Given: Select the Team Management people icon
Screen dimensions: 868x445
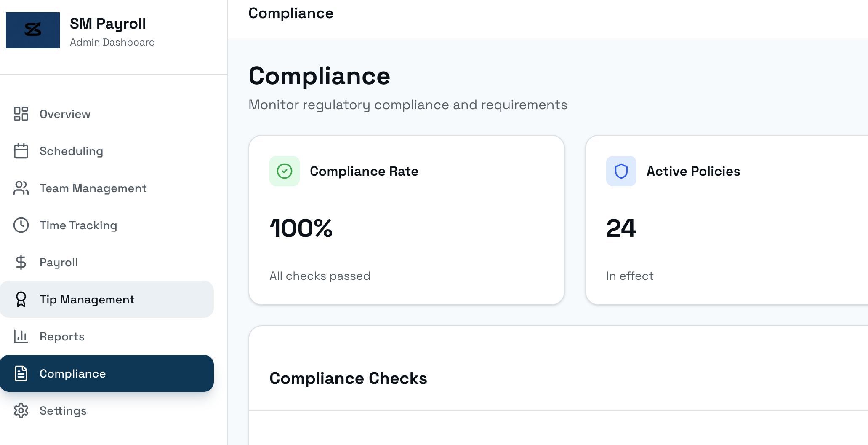Looking at the screenshot, I should (21, 188).
